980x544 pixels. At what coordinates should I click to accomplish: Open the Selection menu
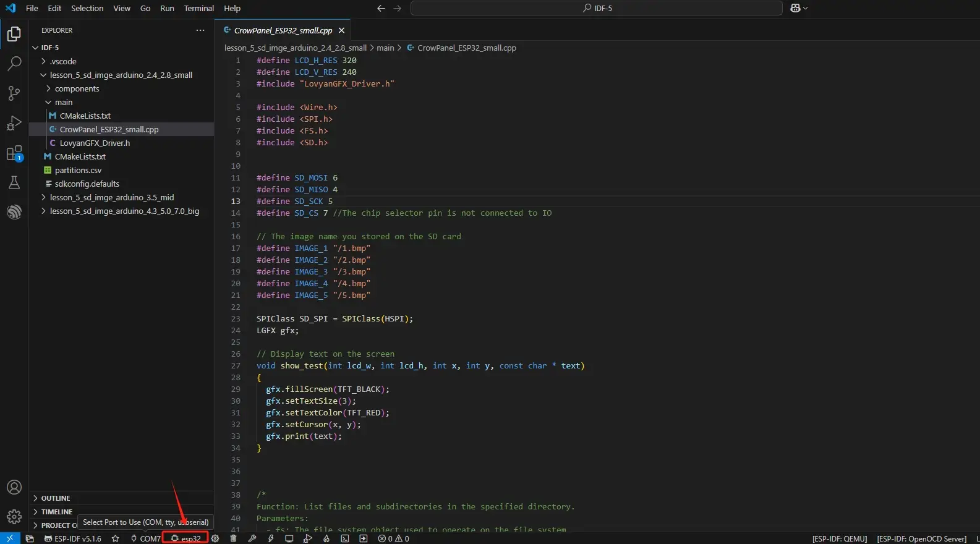(x=87, y=8)
